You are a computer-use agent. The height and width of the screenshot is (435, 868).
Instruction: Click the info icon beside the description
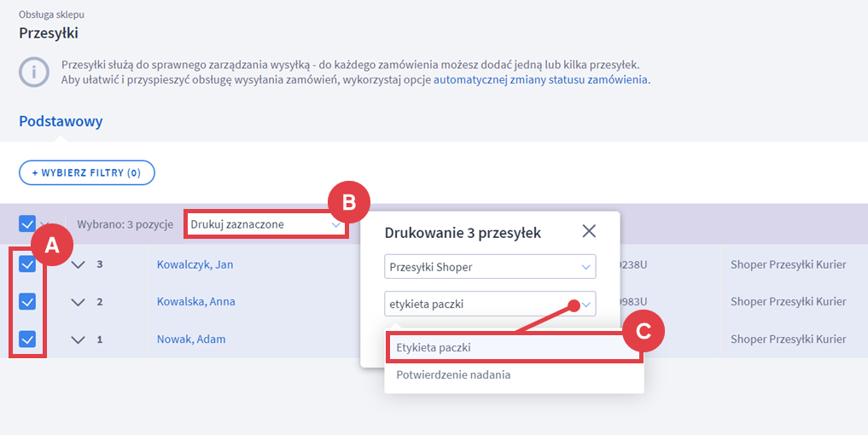[34, 72]
